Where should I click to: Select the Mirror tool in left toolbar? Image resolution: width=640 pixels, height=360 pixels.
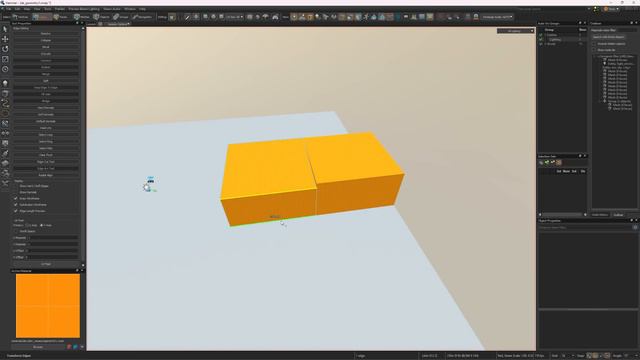coord(5,133)
